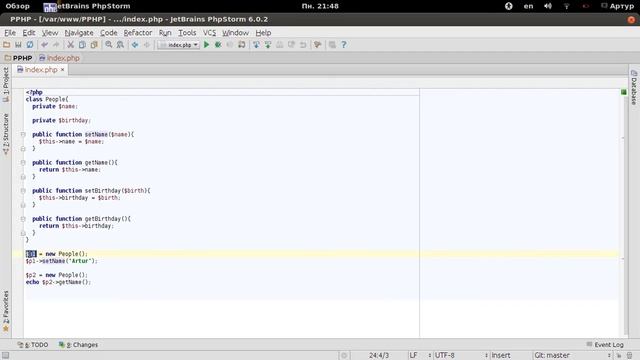Open the Help menu
Screen dimensions: 640x360
coord(263,33)
